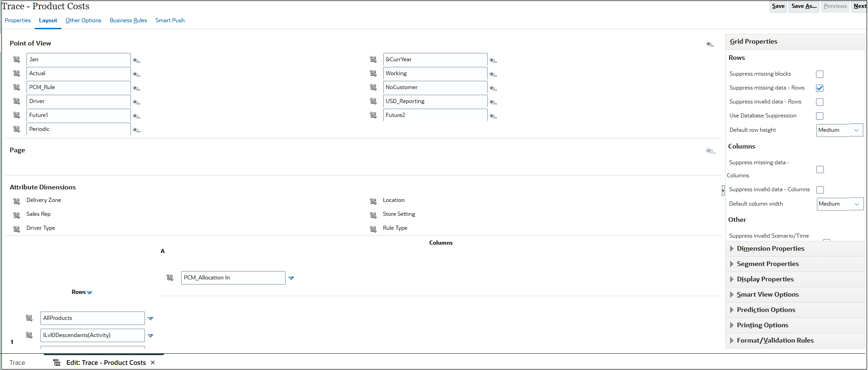Open member selector for Jan in Point of View
The width and height of the screenshot is (868, 370).
pyautogui.click(x=136, y=60)
